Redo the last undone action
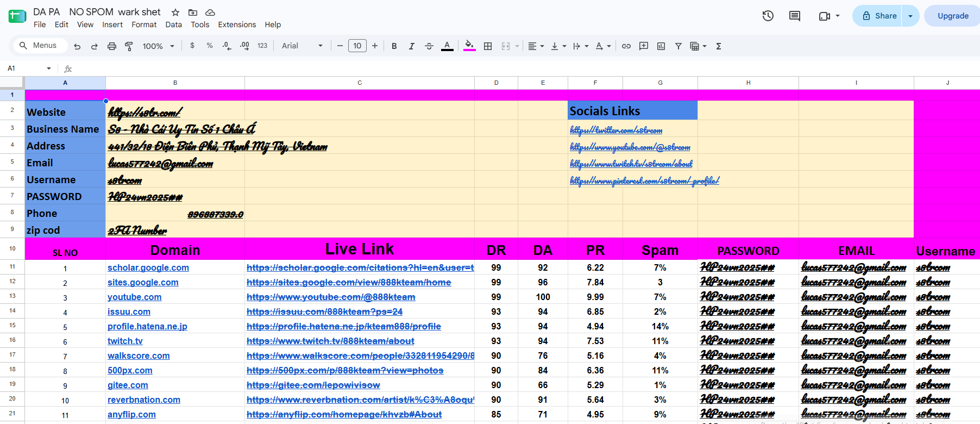 point(95,46)
